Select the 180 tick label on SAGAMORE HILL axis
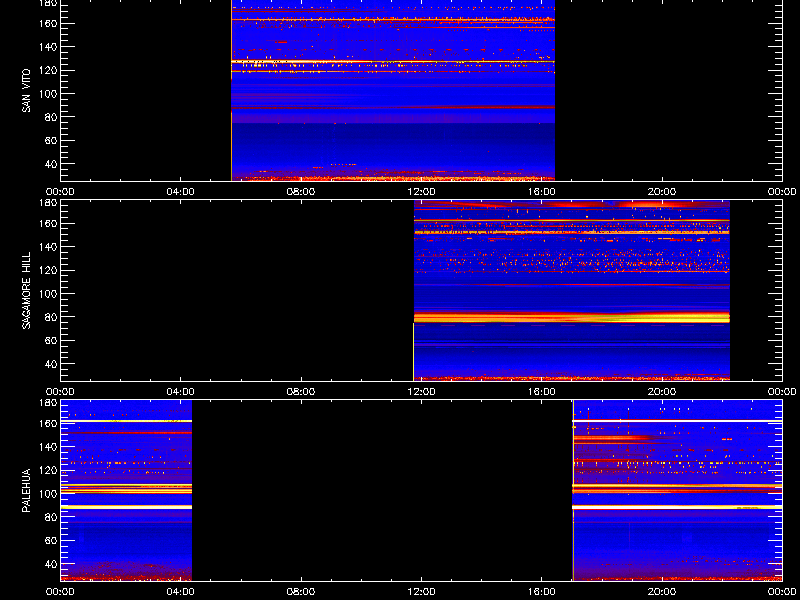 click(47, 203)
